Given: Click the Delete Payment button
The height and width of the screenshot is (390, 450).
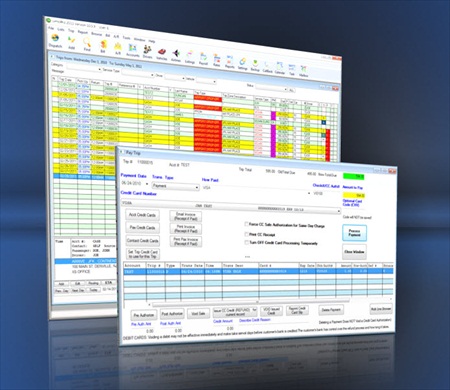Looking at the screenshot, I should click(331, 310).
